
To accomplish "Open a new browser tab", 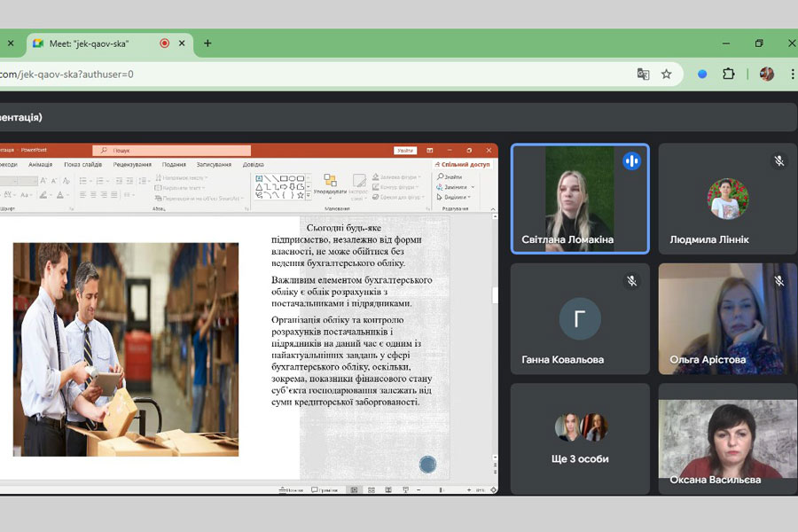I will click(x=207, y=43).
